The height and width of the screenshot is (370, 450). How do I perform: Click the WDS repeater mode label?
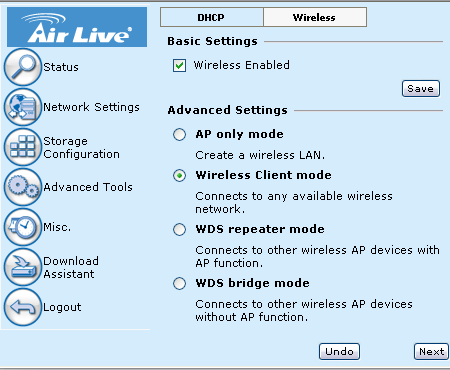pos(260,229)
